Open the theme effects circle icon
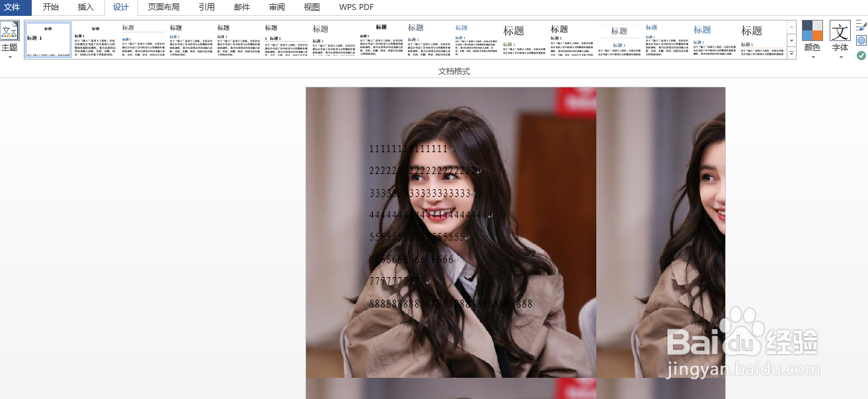Screen dimensions: 868x399 (x=861, y=40)
